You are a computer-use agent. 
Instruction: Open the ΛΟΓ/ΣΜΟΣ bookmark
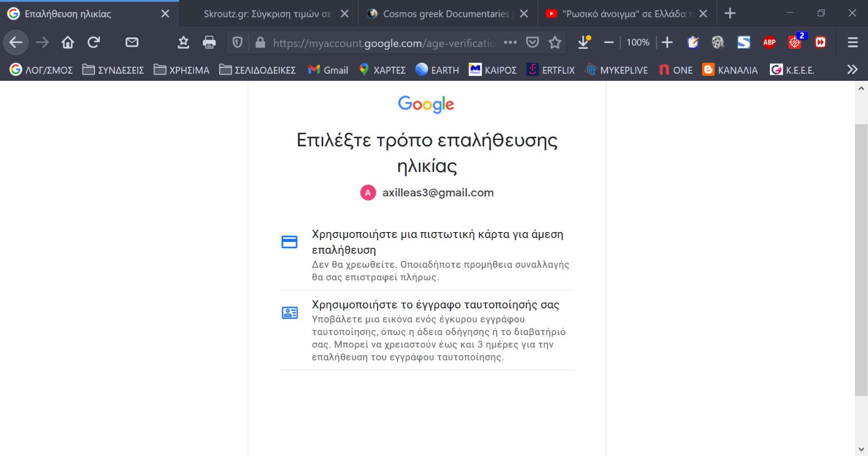(x=41, y=70)
